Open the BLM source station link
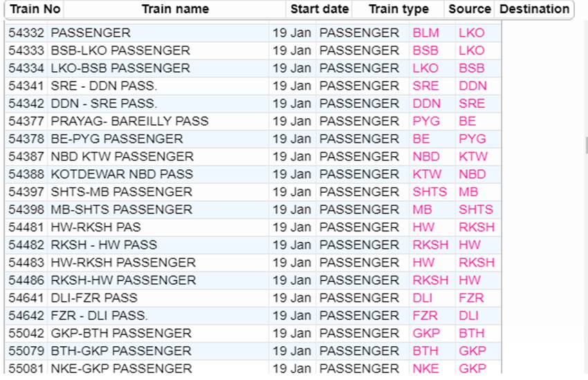Viewport: 588px width, 380px height. point(425,33)
